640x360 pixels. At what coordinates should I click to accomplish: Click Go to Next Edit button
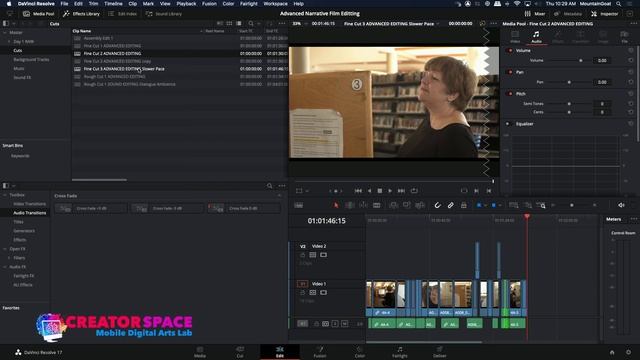click(x=476, y=191)
